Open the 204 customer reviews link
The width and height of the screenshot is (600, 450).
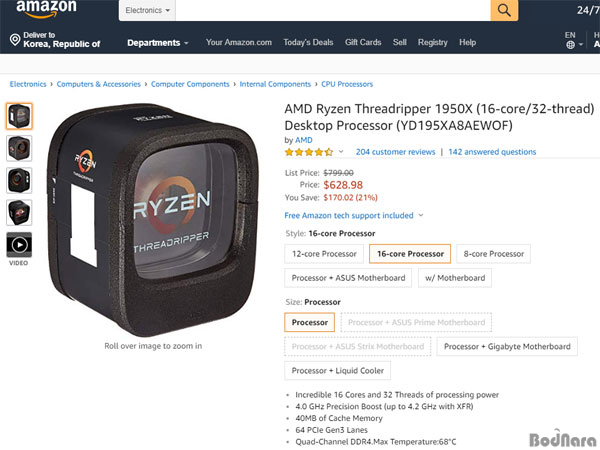click(395, 152)
